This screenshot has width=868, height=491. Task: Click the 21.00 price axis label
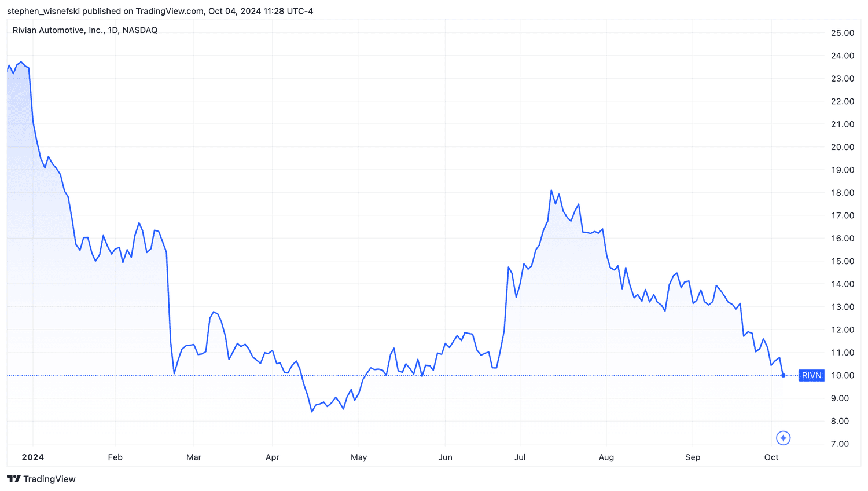843,124
